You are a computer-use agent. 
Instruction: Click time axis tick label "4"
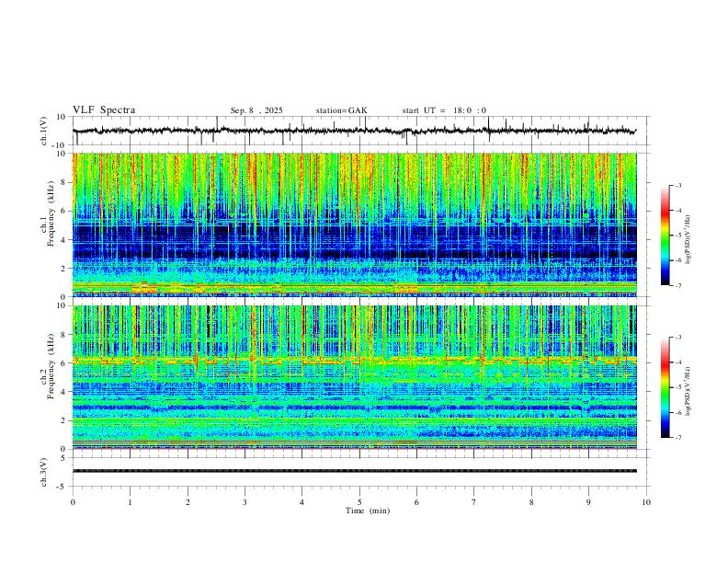[302, 502]
